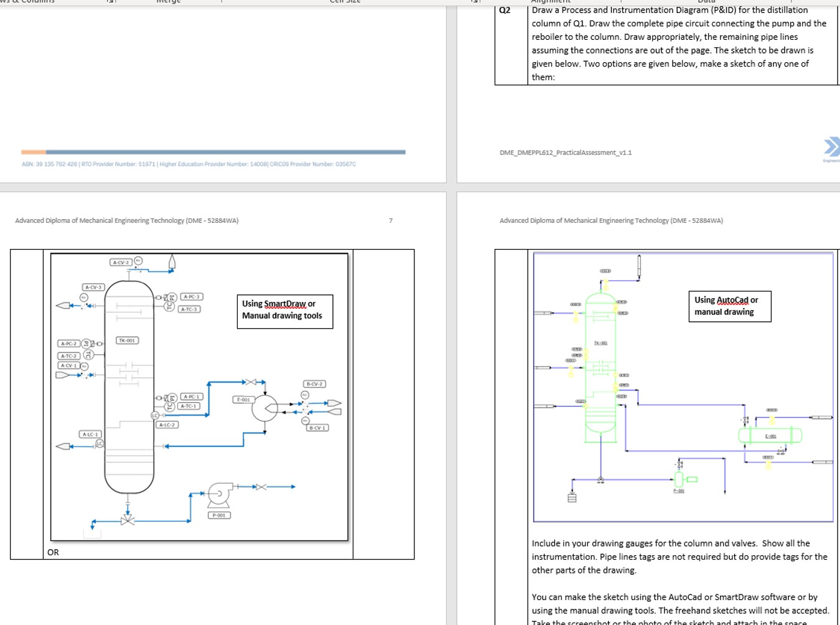Viewport: 840px width, 625px height.
Task: Click the paragraph starting "You can make the sketch"
Action: pos(680,610)
